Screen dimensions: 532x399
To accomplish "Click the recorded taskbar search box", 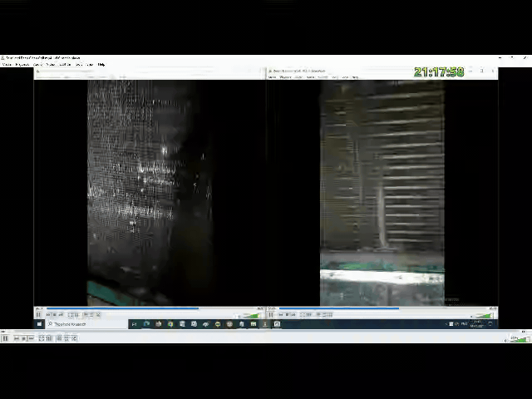I will click(86, 324).
